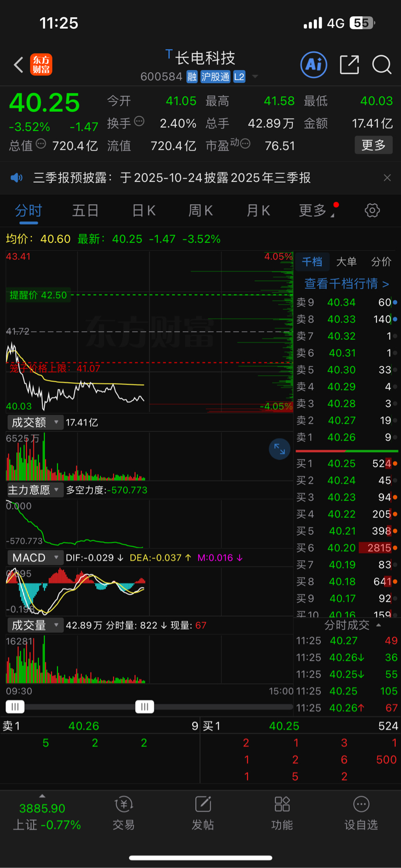
Task: Open chart settings gear icon
Action: coord(372,210)
